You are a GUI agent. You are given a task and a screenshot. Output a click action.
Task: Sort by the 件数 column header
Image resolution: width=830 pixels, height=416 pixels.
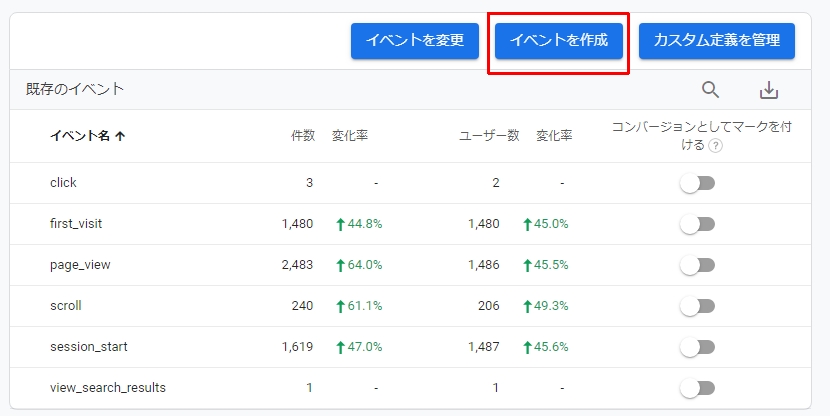coord(303,136)
